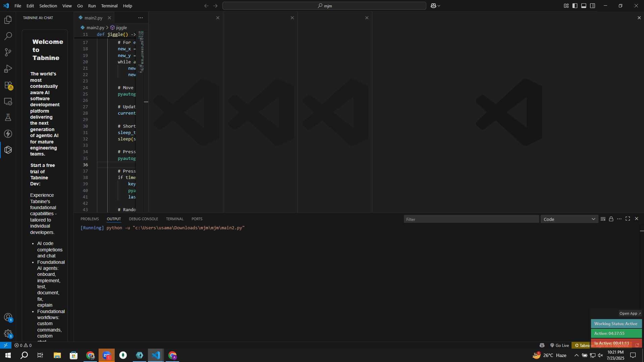Open more actions in the output panel
The height and width of the screenshot is (362, 644).
click(x=619, y=219)
